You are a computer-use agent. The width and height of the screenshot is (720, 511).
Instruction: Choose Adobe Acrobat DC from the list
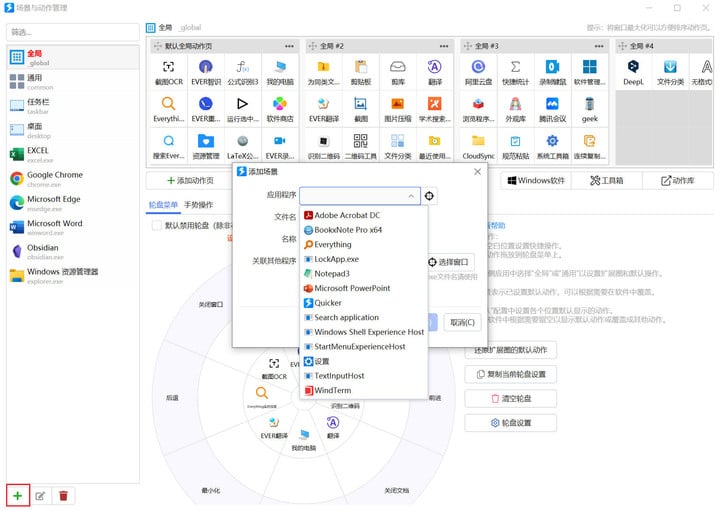click(x=364, y=215)
